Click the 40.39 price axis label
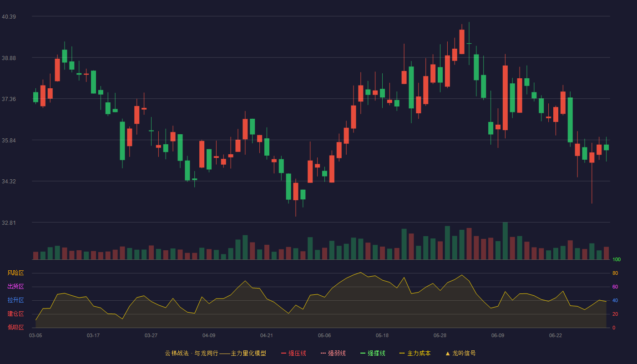637x364 pixels. (9, 17)
